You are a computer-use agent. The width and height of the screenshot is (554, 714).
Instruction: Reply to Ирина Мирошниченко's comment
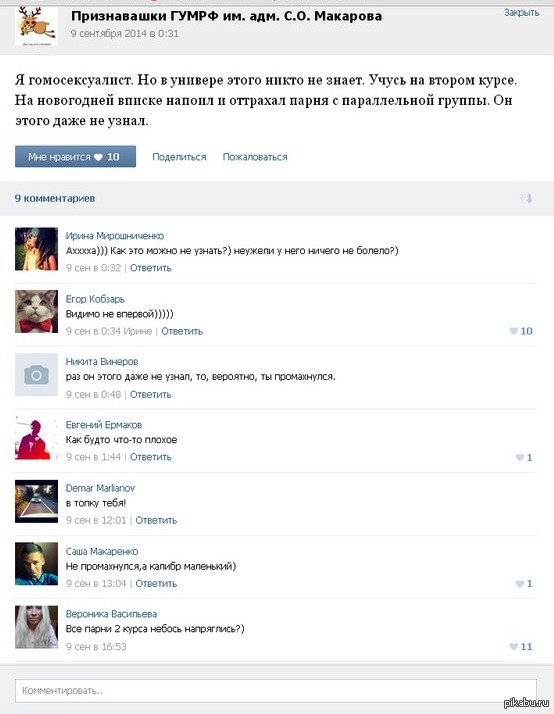pos(151,268)
